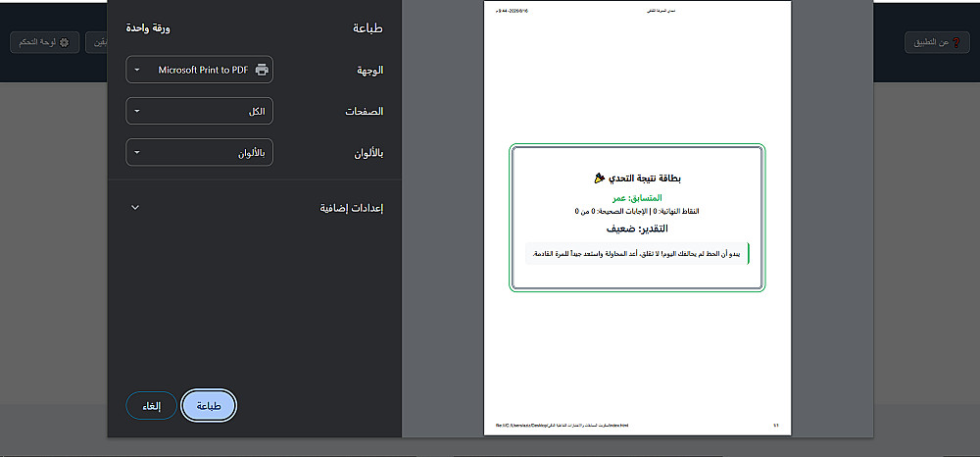The image size is (980, 457).
Task: Click the طباعة print button
Action: (x=209, y=406)
